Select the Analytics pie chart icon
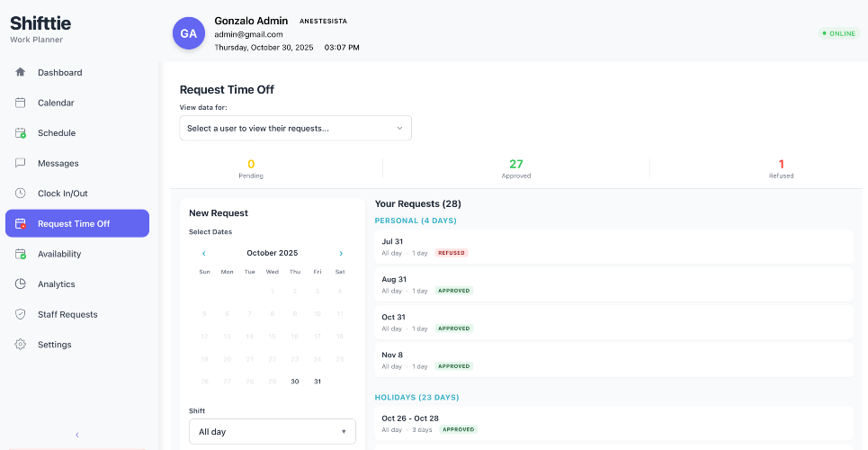868x450 pixels. (x=21, y=283)
